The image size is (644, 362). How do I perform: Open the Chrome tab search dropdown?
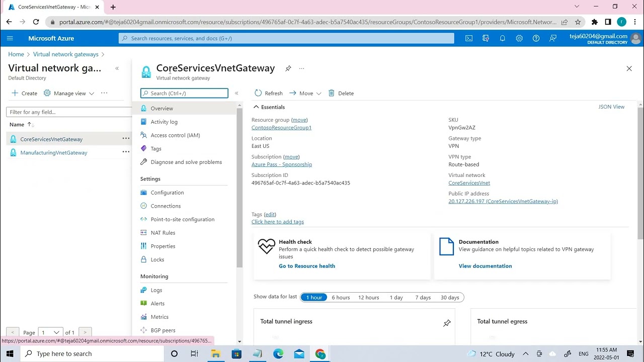coord(577,7)
